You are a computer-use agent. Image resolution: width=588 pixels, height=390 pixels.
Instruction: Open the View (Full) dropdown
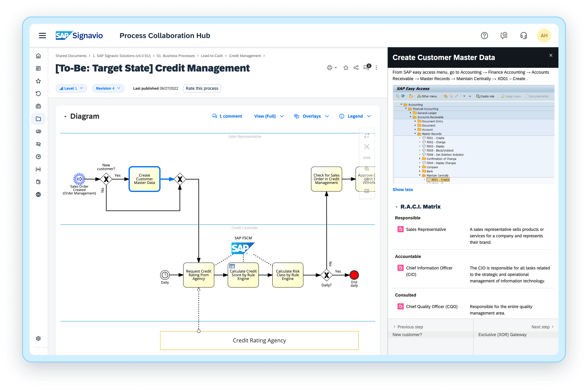269,116
